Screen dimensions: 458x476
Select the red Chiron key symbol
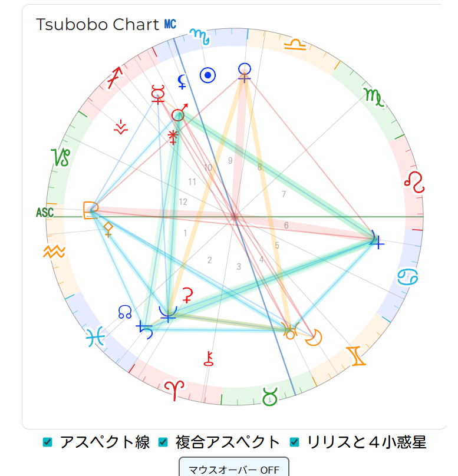pyautogui.click(x=208, y=359)
